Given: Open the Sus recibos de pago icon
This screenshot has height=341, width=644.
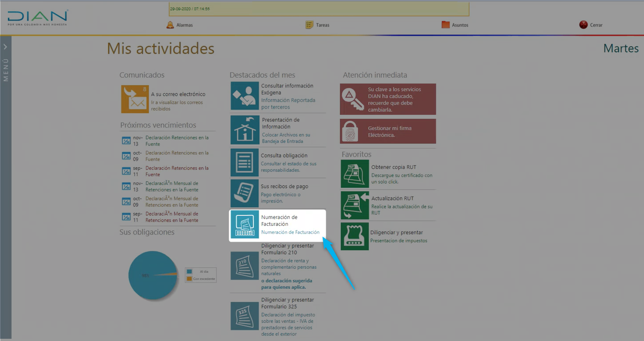Looking at the screenshot, I should coord(244,193).
